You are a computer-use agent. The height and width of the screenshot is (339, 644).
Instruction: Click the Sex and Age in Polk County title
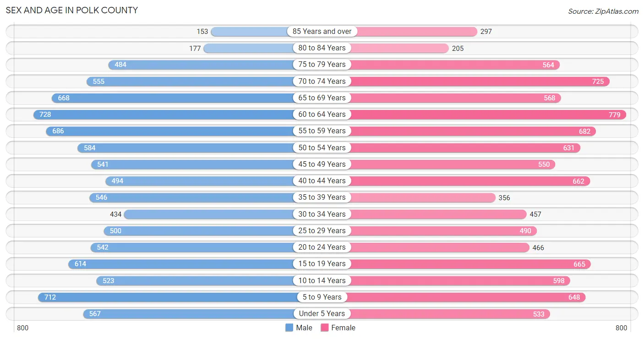coord(72,10)
